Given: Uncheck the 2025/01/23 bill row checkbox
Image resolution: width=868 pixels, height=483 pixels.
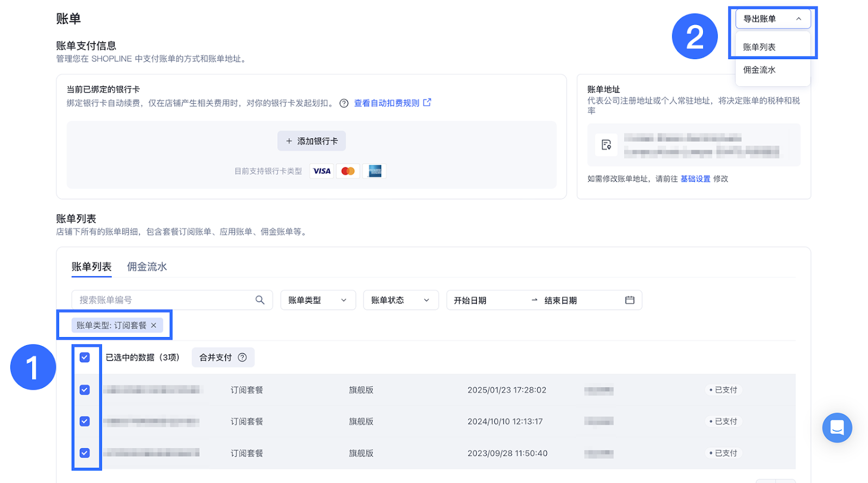Looking at the screenshot, I should [85, 390].
